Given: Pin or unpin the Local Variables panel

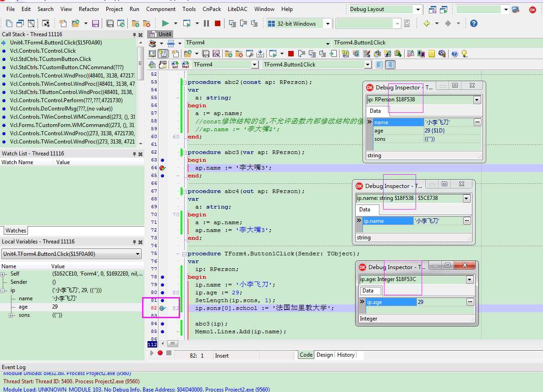Looking at the screenshot, I should coord(134,242).
